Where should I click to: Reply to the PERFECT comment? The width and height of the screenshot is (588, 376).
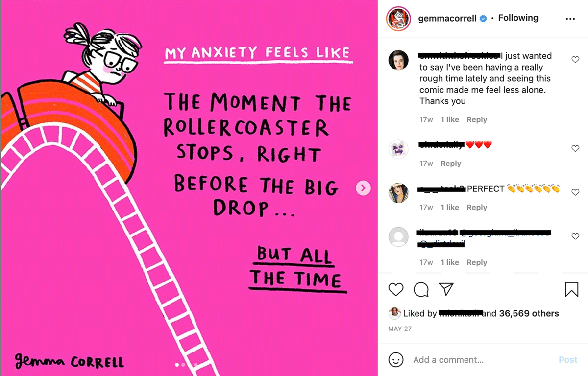tap(477, 207)
